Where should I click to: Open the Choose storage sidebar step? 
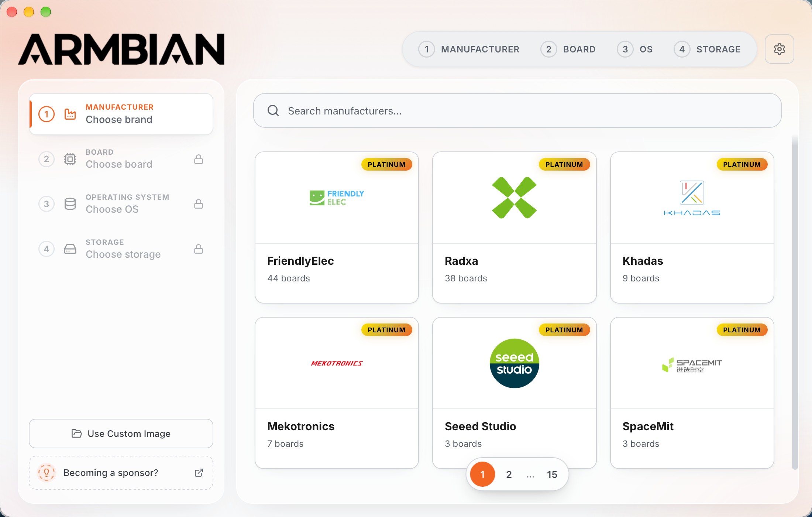(121, 249)
